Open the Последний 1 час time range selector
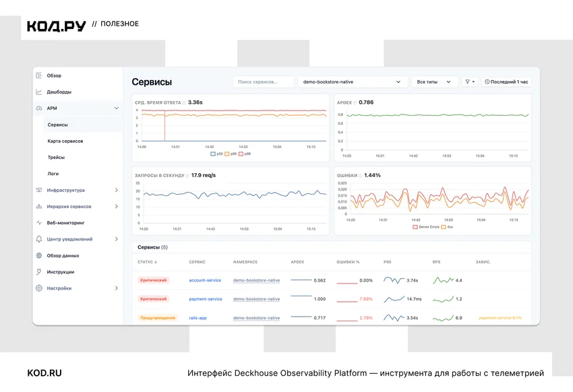 pos(506,81)
